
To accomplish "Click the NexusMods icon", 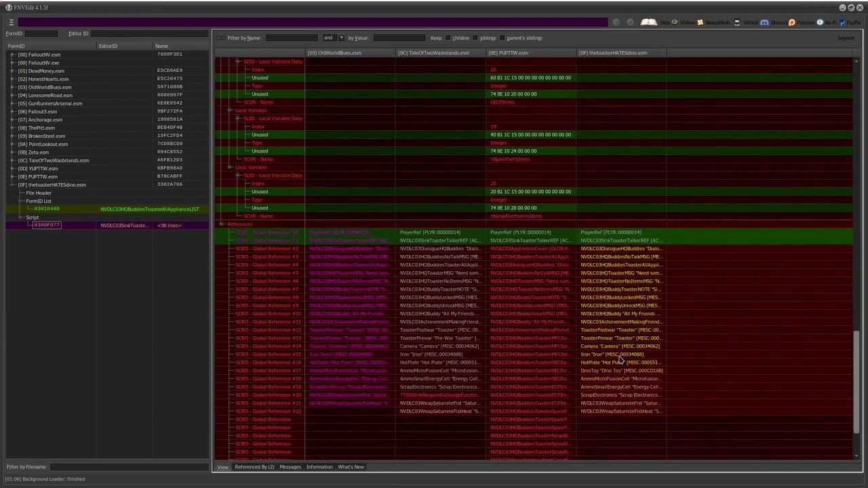I will [701, 22].
